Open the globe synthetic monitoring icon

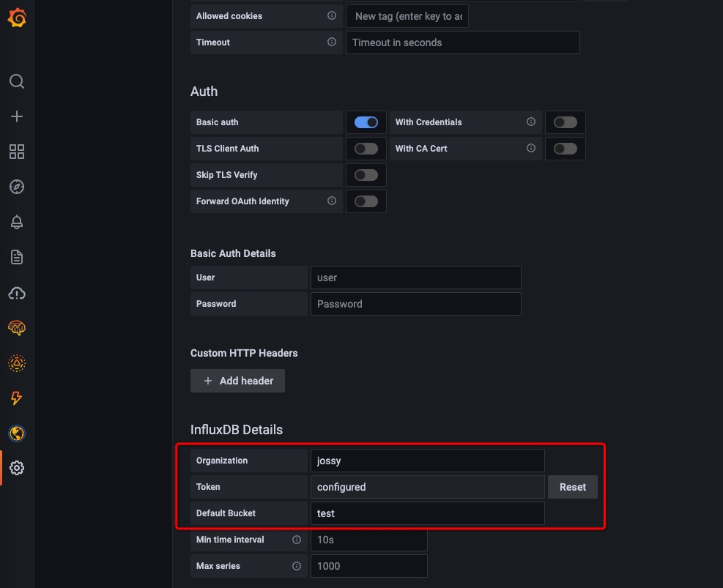17,433
